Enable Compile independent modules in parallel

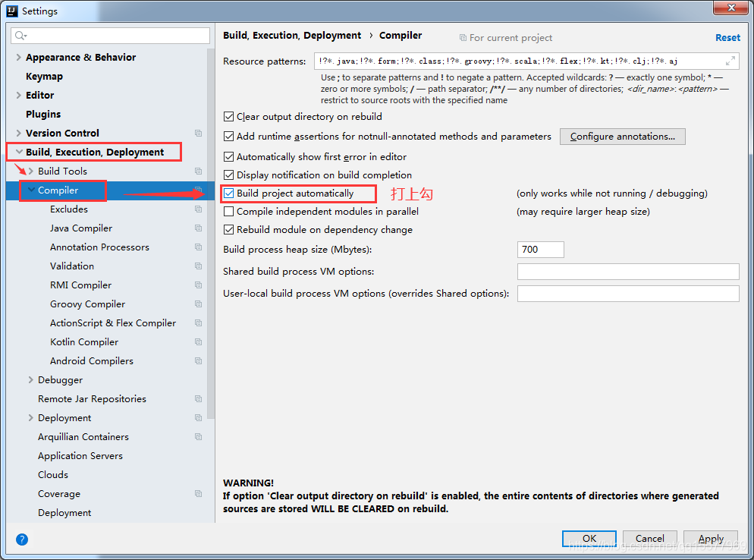coord(228,211)
